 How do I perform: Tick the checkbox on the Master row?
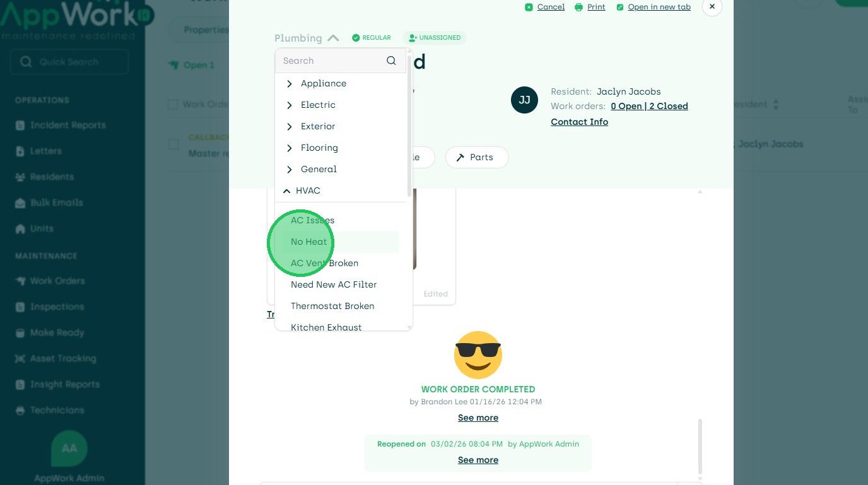pyautogui.click(x=173, y=144)
